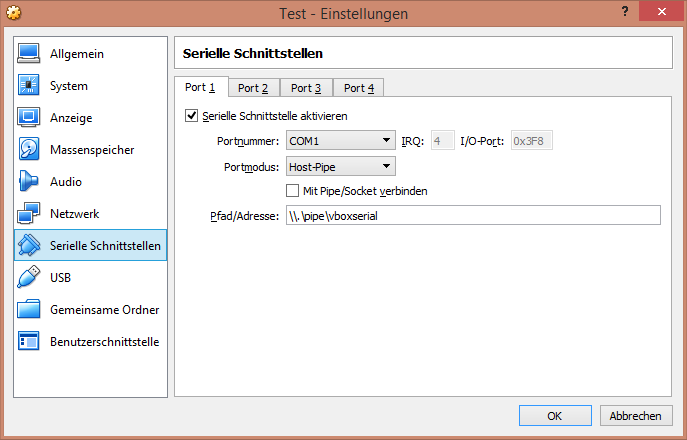Click the Pfad/Adresse text field
This screenshot has height=440, width=687.
click(x=473, y=215)
